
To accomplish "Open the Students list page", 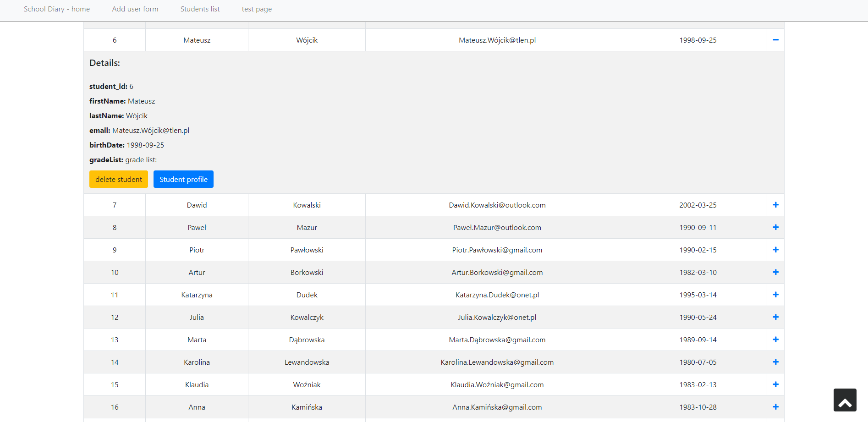I will pyautogui.click(x=200, y=9).
